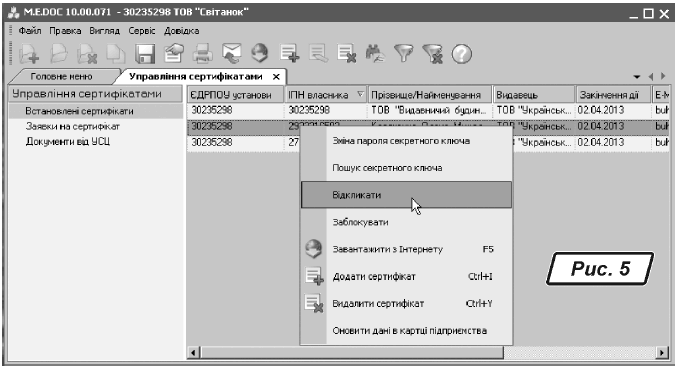Click 02.04.2013 in the third row
Screen dimensions: 677x370
(613, 142)
